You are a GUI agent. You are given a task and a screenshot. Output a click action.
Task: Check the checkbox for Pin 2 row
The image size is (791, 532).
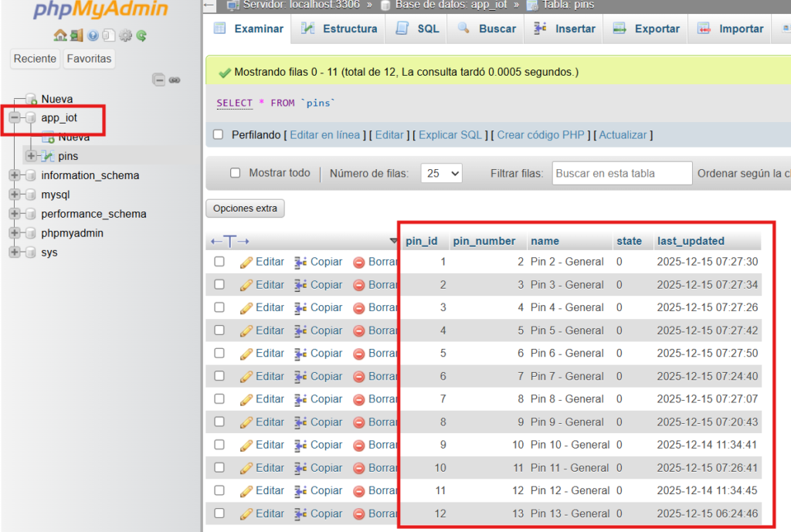click(x=219, y=262)
